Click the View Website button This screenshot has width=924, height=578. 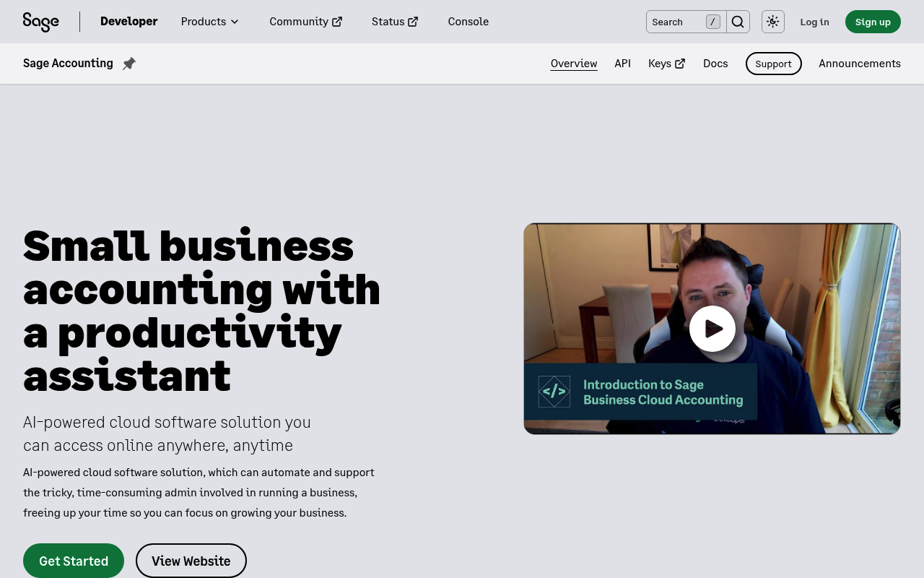[191, 561]
